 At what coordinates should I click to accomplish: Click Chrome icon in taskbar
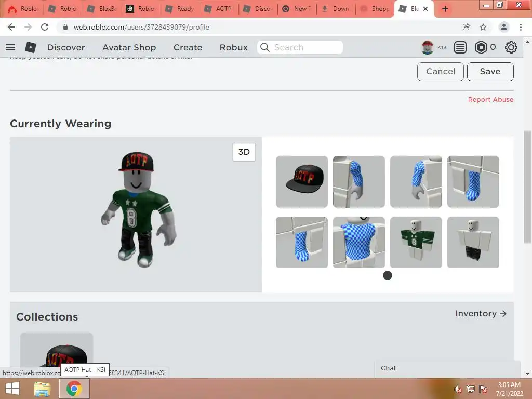point(74,389)
